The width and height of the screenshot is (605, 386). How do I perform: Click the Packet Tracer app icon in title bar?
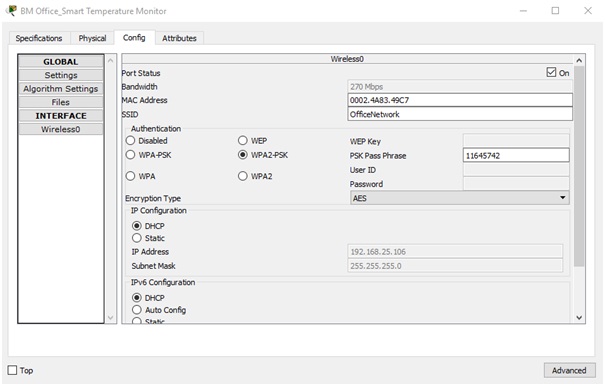[x=11, y=10]
